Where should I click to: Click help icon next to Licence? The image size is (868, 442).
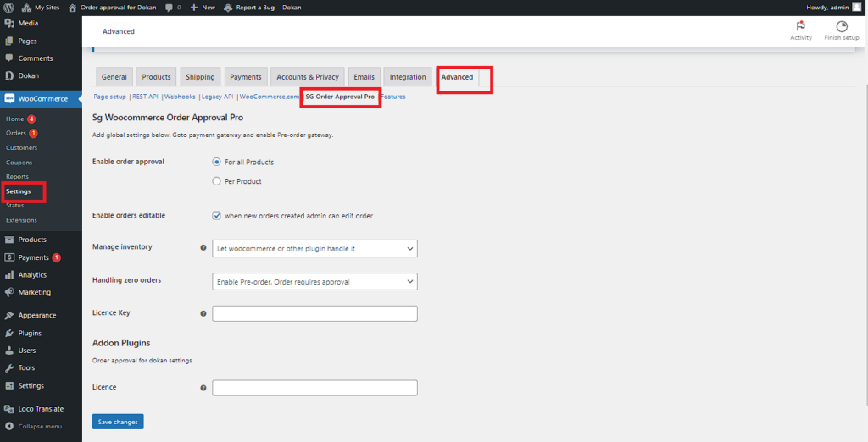tap(203, 388)
